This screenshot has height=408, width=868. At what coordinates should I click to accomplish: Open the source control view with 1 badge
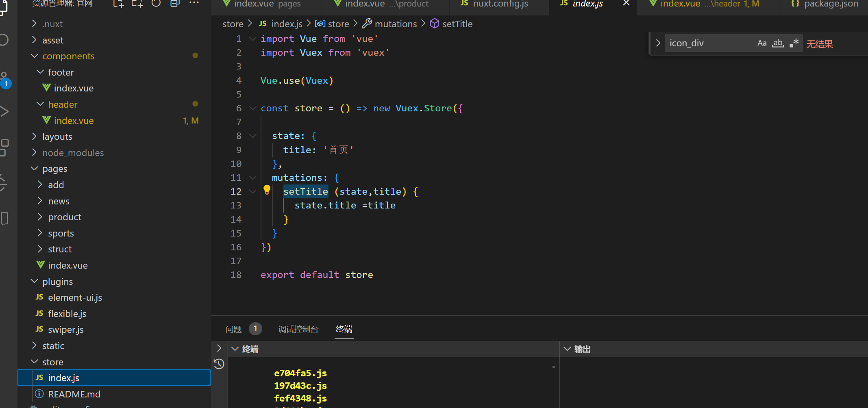point(5,80)
